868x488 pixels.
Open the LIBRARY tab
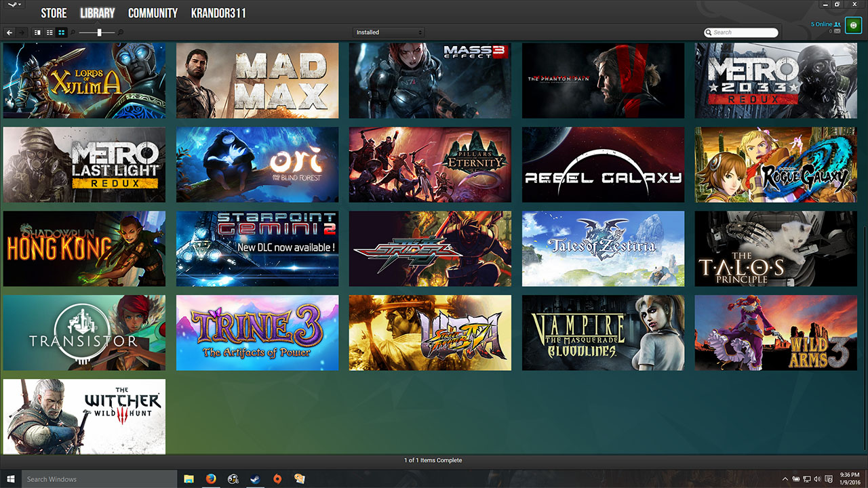[97, 13]
